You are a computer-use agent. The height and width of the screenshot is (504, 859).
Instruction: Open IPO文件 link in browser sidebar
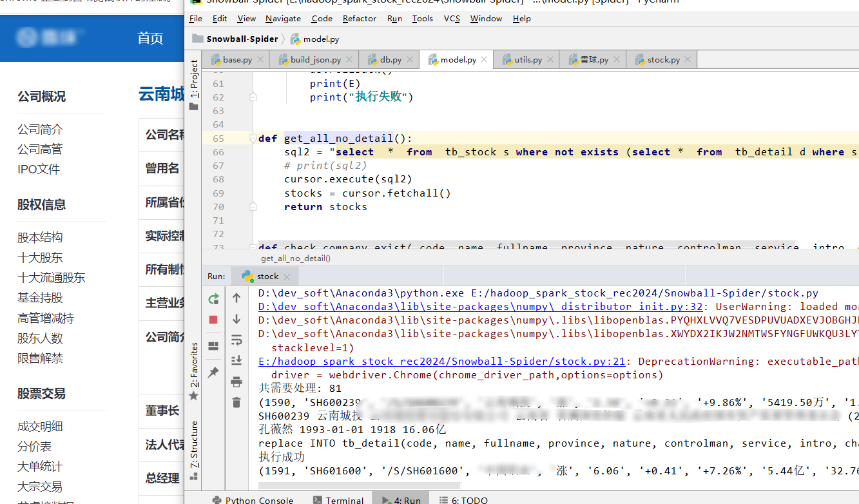pyautogui.click(x=39, y=170)
